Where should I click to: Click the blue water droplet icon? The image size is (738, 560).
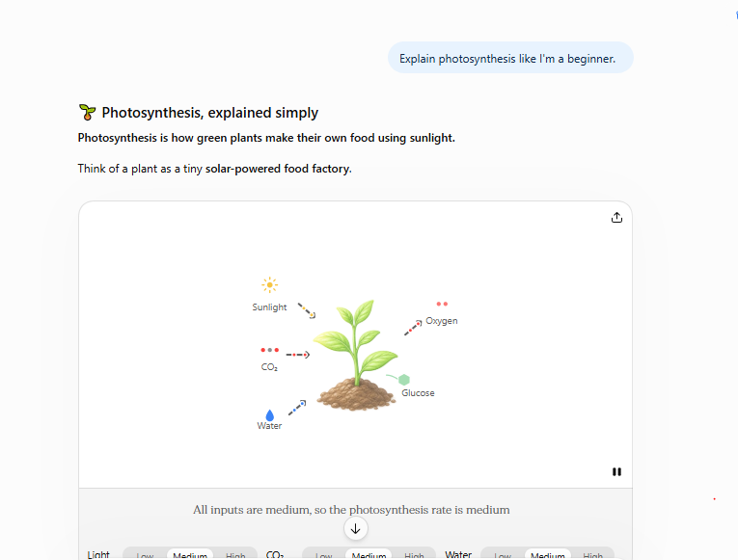pos(270,415)
